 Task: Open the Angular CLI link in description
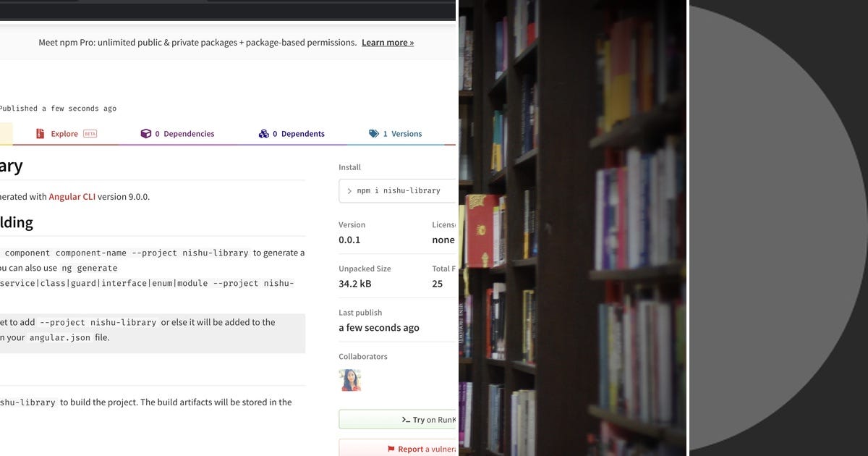(72, 196)
